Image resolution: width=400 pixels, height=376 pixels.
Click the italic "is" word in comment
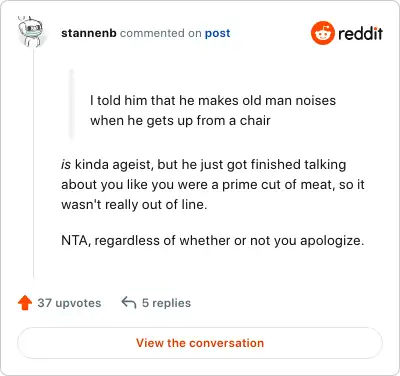66,164
